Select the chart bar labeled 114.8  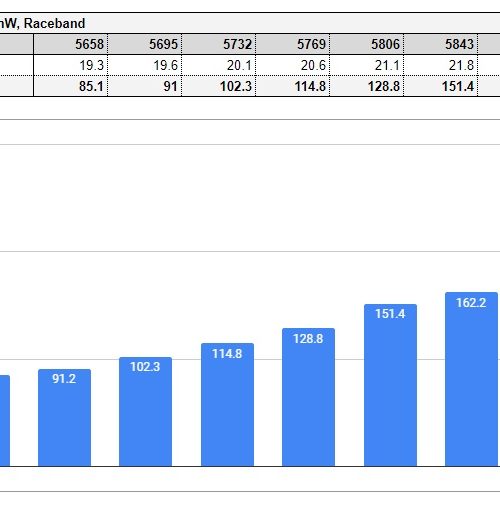coord(227,404)
